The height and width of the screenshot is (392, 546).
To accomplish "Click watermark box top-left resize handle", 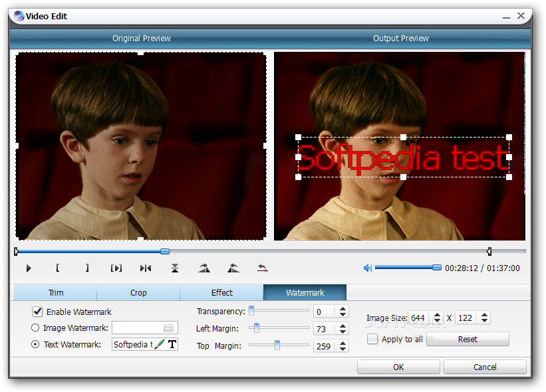I will 299,138.
